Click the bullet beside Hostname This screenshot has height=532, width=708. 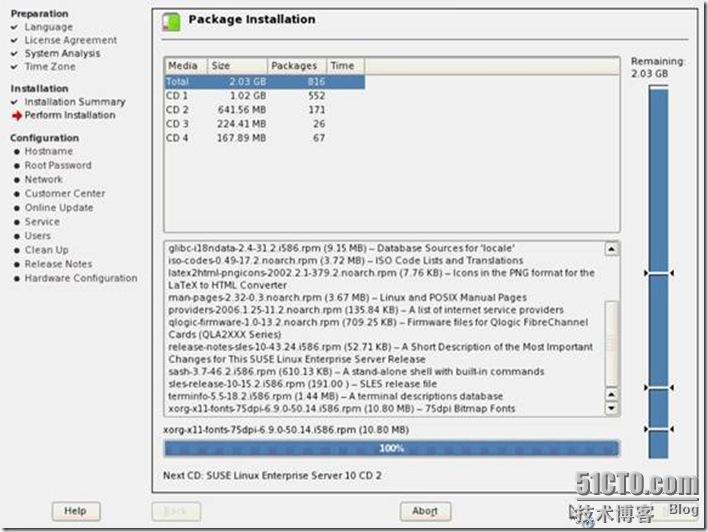(17, 152)
